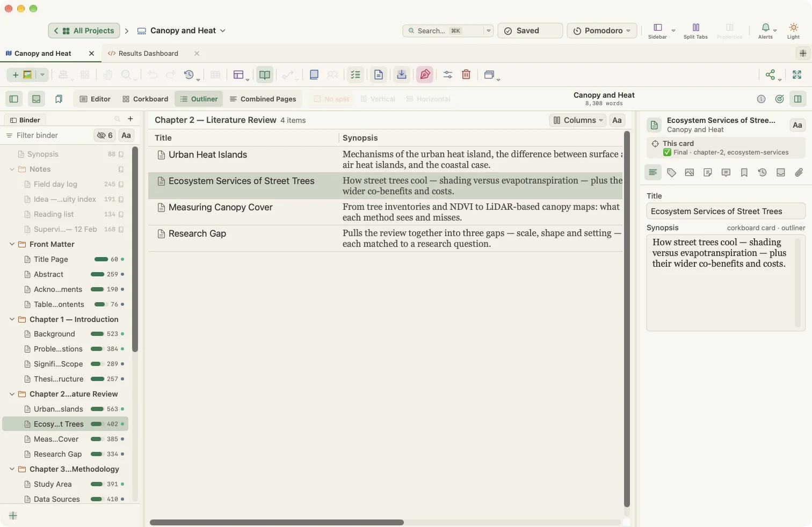Toggle the bookmarks ribbon button

pos(59,99)
